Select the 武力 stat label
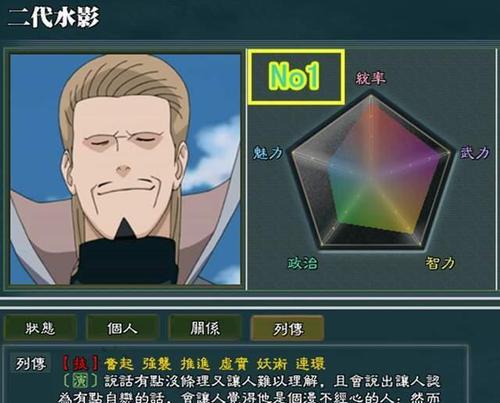500x403 pixels. [475, 153]
